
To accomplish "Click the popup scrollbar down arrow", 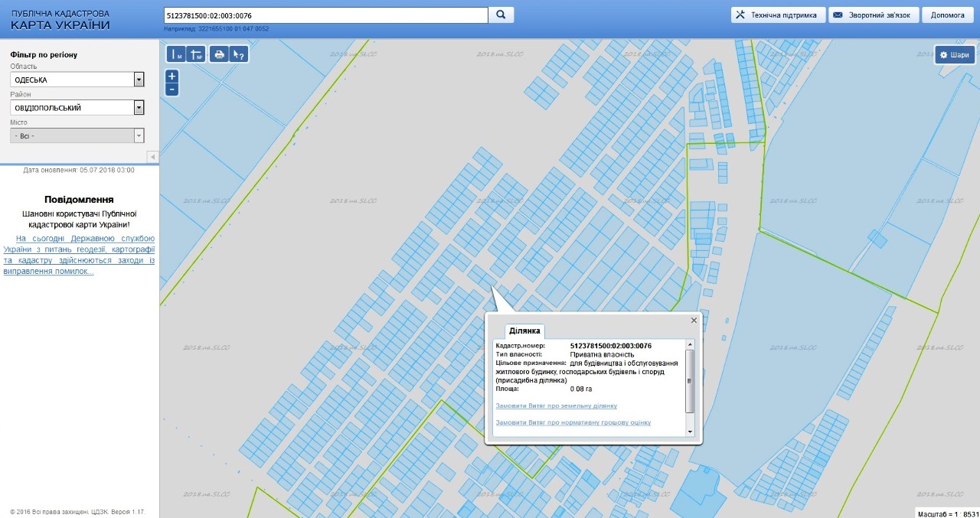I will point(690,432).
